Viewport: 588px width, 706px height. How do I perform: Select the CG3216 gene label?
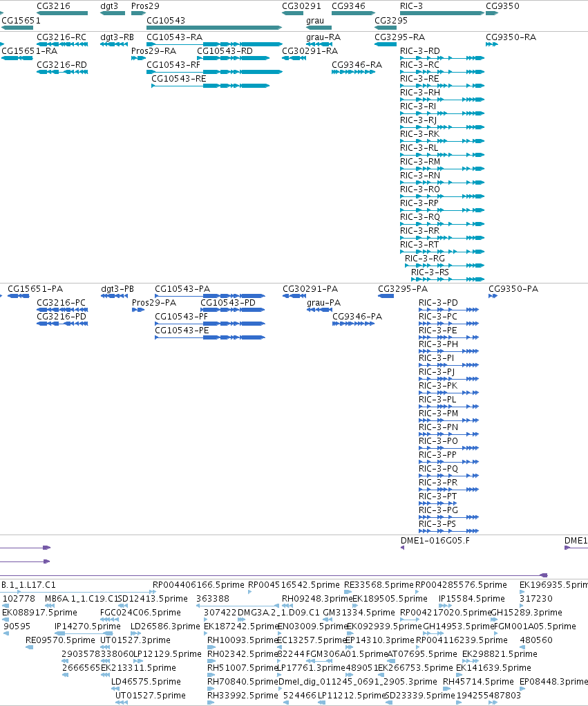click(53, 6)
